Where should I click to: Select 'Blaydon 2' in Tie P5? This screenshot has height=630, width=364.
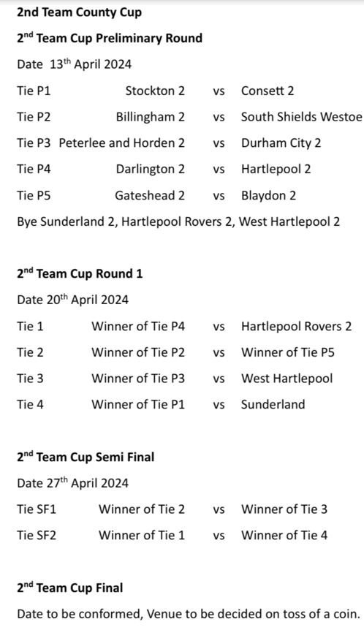(x=268, y=196)
